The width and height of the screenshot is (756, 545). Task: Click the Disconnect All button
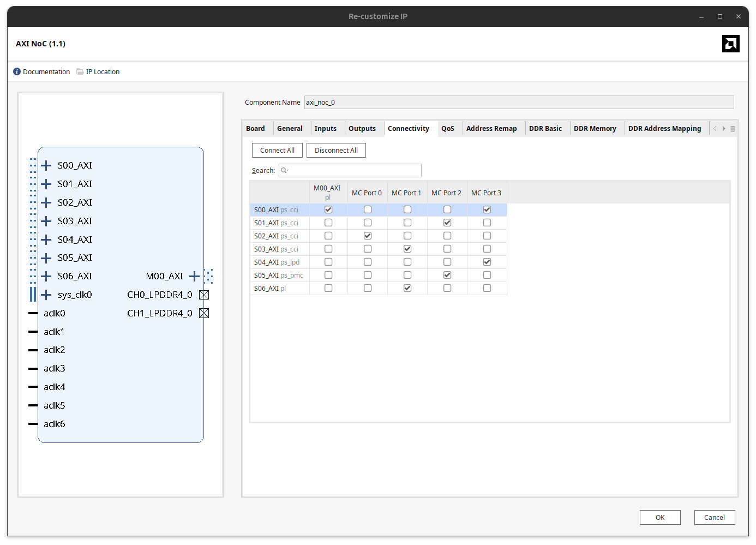click(x=336, y=151)
